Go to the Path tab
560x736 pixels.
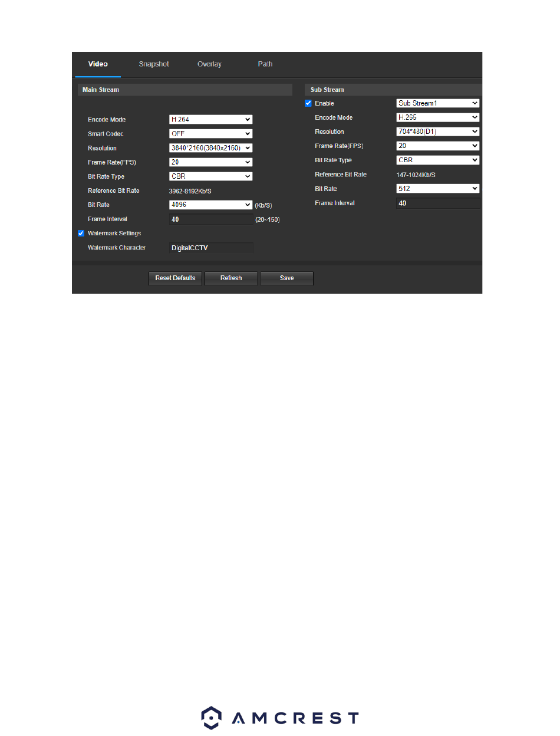click(x=265, y=64)
